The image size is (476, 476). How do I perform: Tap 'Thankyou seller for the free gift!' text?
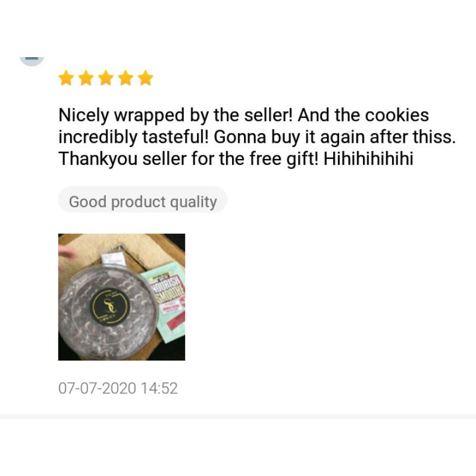point(189,159)
